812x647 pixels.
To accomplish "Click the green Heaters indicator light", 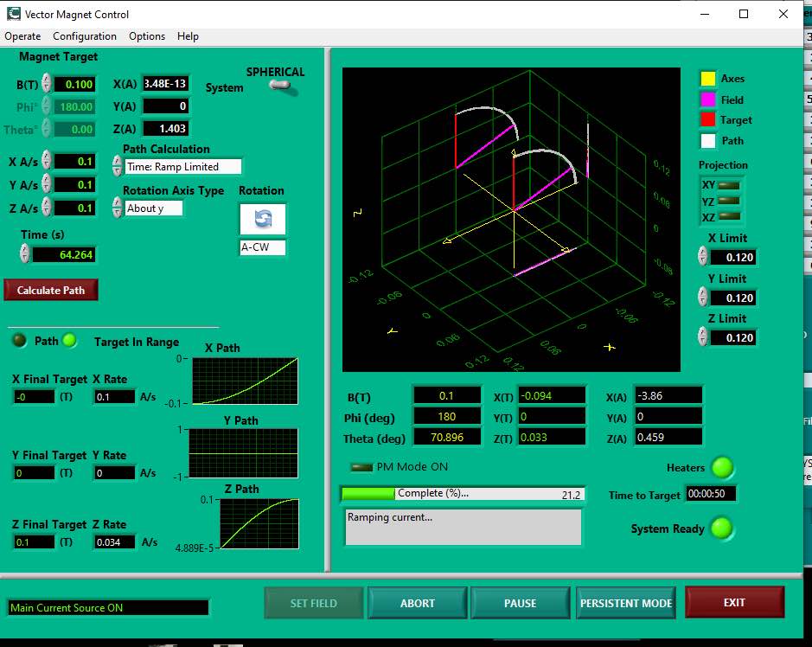I will pyautogui.click(x=722, y=468).
